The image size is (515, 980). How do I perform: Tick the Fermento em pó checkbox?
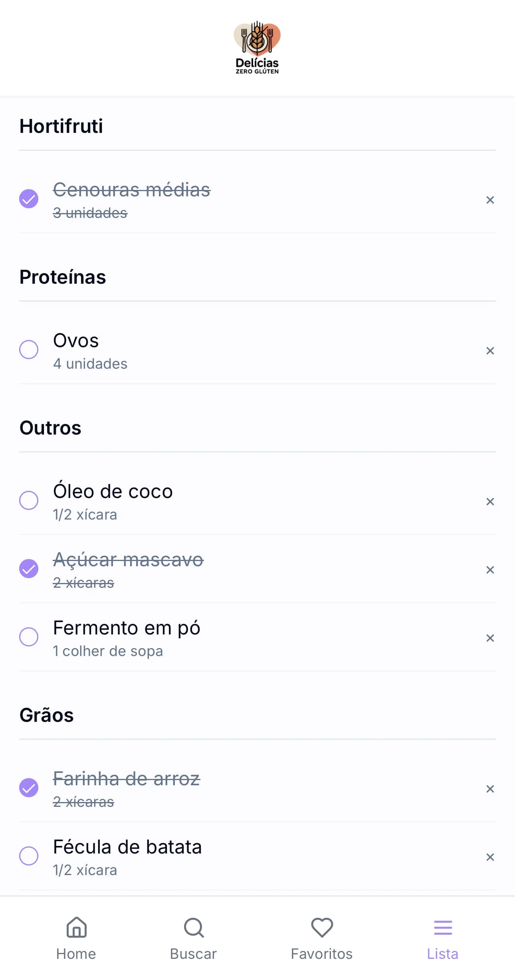tap(29, 637)
